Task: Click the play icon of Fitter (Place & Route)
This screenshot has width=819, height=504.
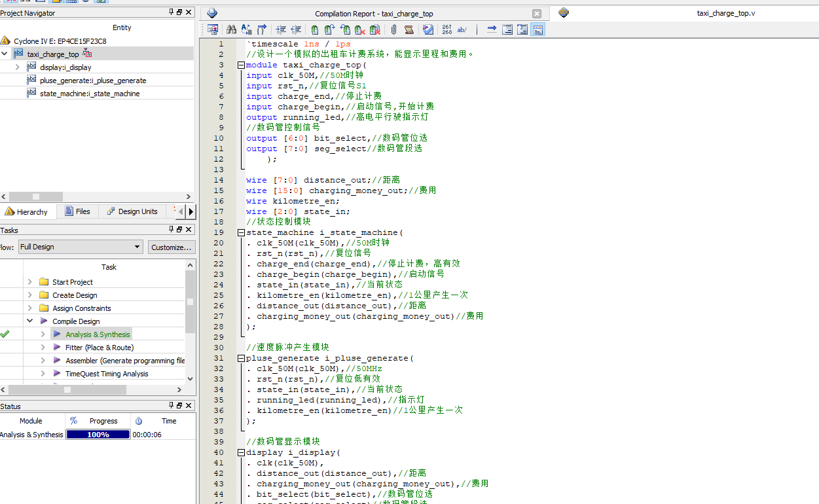Action: [x=57, y=348]
